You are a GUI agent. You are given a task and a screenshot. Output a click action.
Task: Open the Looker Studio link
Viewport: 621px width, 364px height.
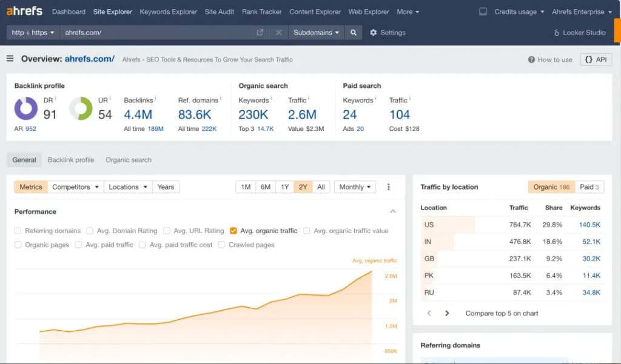[x=580, y=33]
